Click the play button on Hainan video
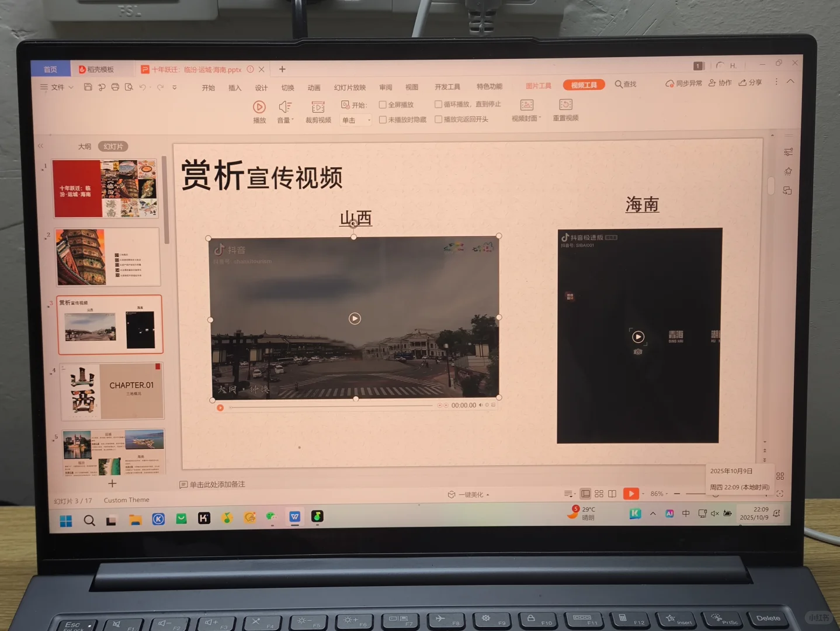 [638, 337]
